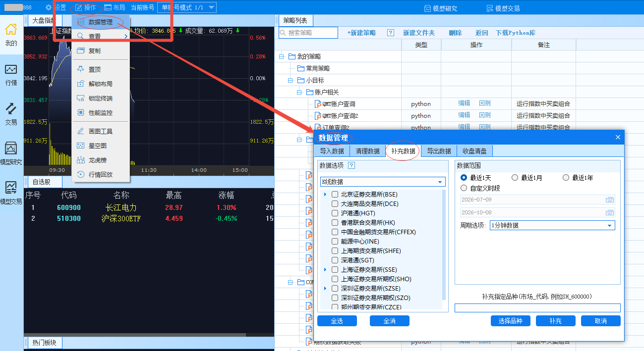Collapse the 我的策略 folder
The width and height of the screenshot is (644, 351).
click(x=282, y=56)
